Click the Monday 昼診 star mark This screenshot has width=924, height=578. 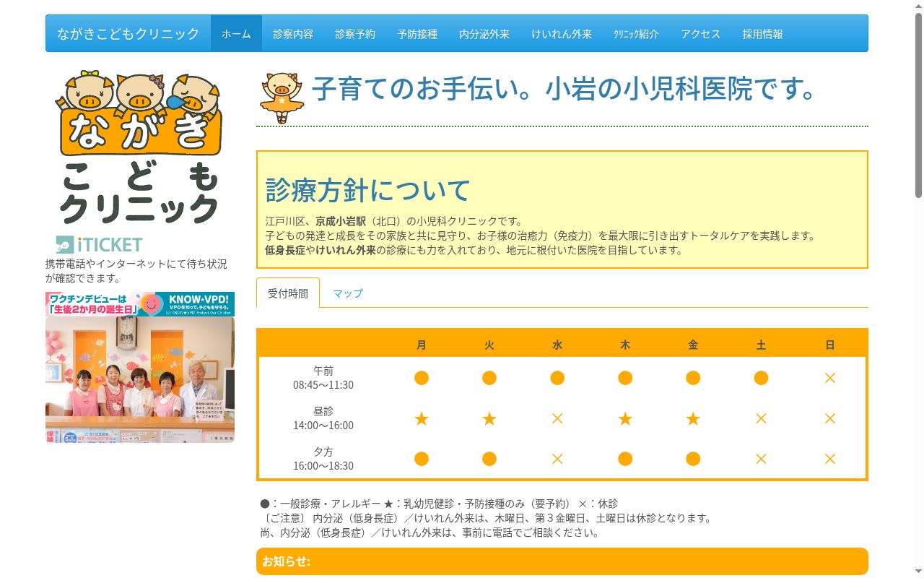coord(422,418)
